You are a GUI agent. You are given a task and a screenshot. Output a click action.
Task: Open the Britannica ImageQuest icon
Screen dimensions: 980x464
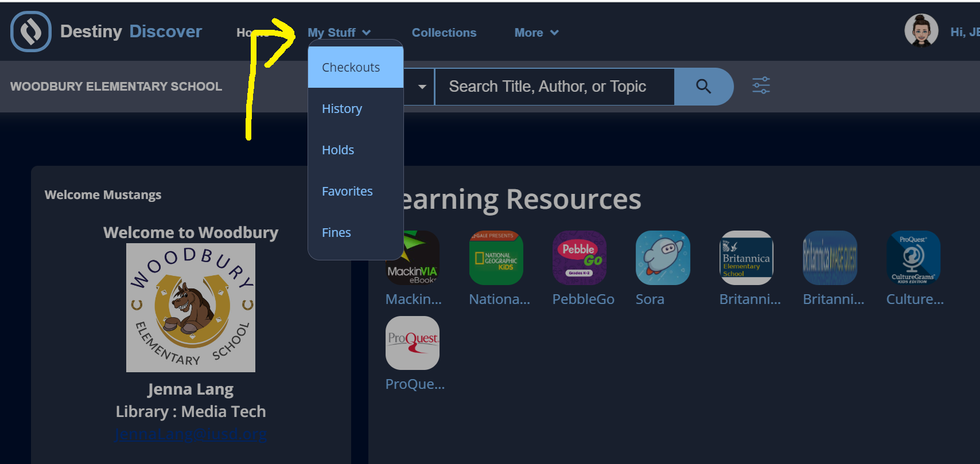pyautogui.click(x=830, y=258)
